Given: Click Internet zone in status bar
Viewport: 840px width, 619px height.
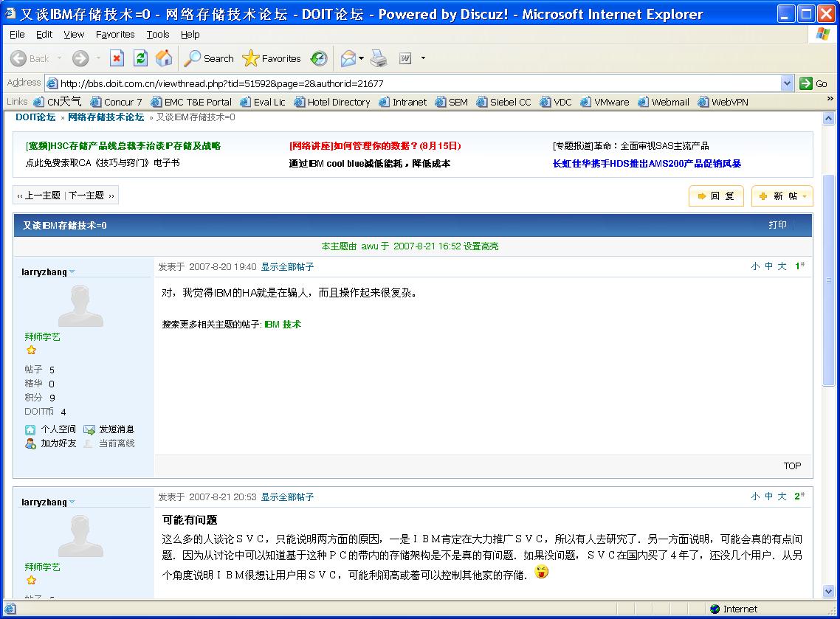Looking at the screenshot, I should (734, 609).
